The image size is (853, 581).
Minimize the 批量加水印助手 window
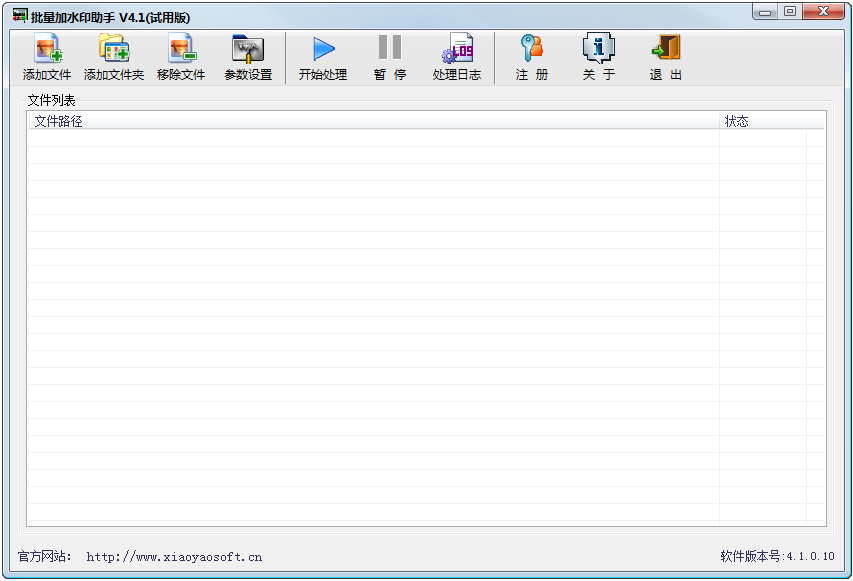pos(766,11)
